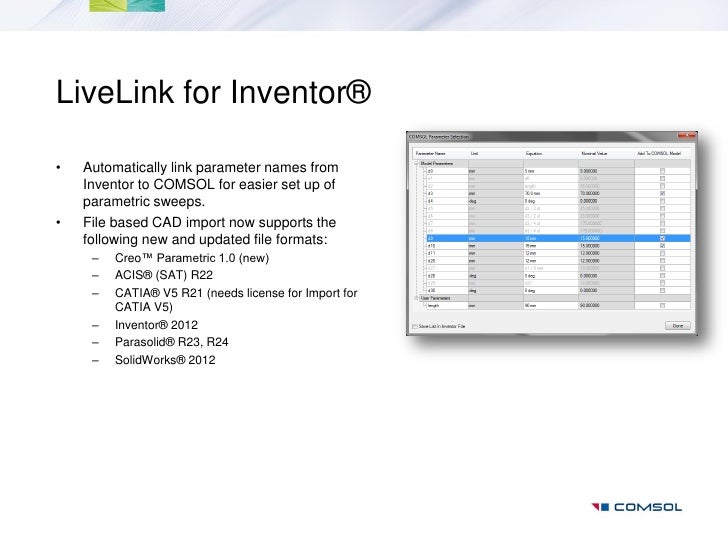Click the Add To COMSOL Model column header
The height and width of the screenshot is (546, 728).
(x=659, y=153)
